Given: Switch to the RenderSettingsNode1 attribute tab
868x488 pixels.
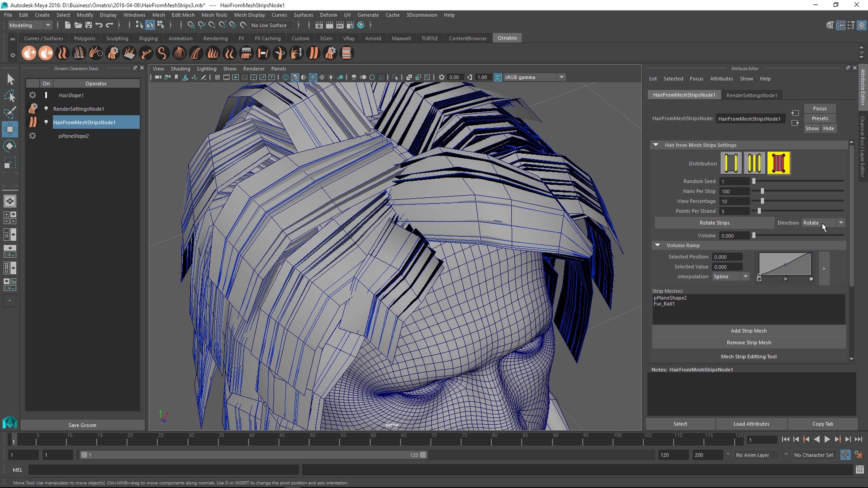Looking at the screenshot, I should point(752,95).
